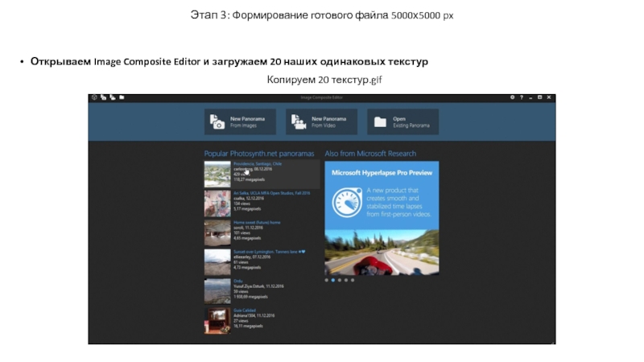Click title bar new-from-images shortcut icon

coord(104,97)
